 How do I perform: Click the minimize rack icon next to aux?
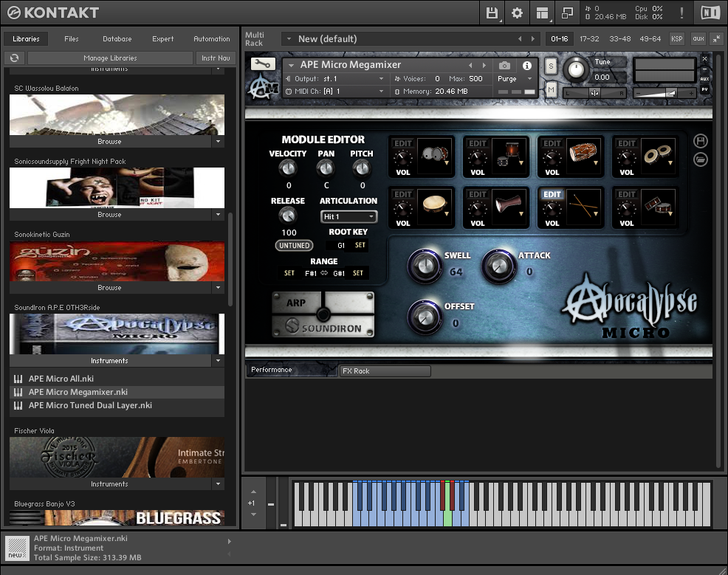[717, 39]
